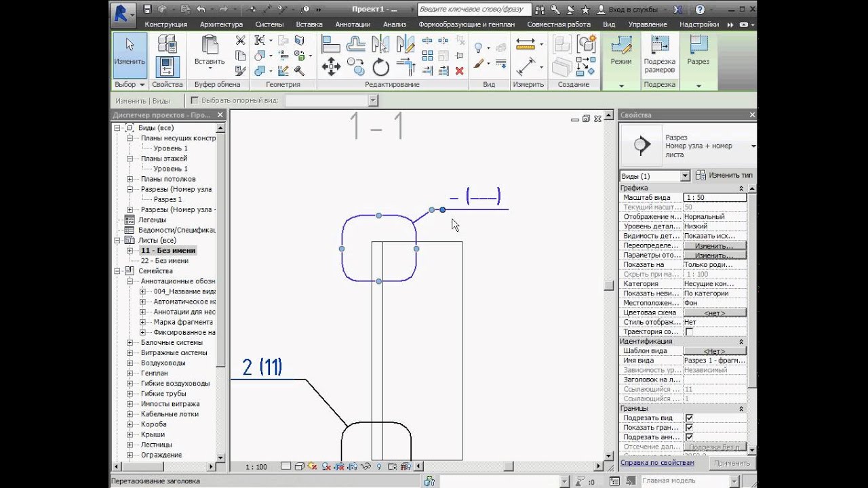This screenshot has width=868, height=488.
Task: Select Разрез 1 in project browser
Action: [x=167, y=199]
